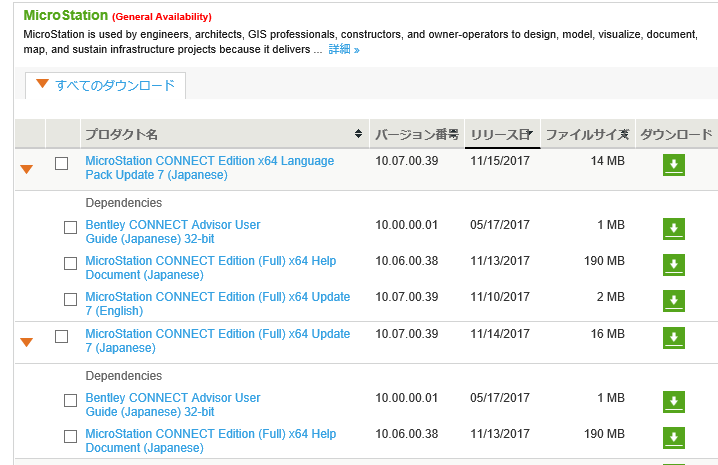Tick checkbox for Update 7 (Japanese) main row
Viewport: 718px width, 465px height.
61,336
